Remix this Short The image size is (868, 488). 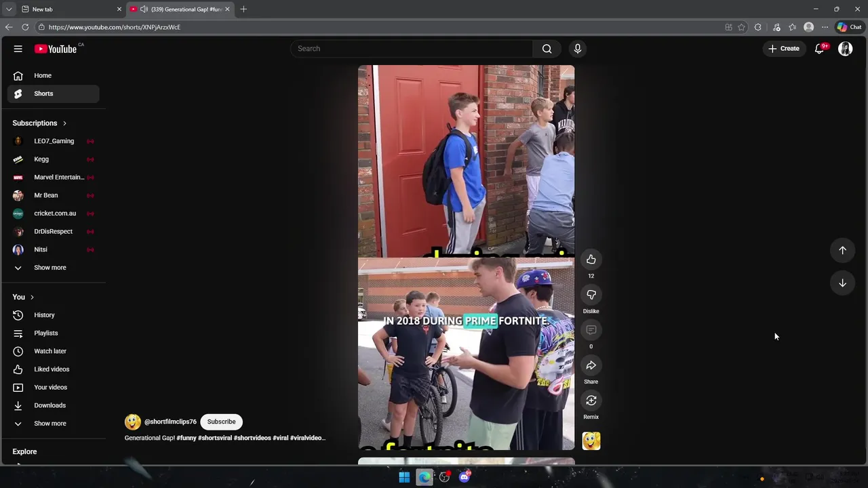pyautogui.click(x=591, y=401)
